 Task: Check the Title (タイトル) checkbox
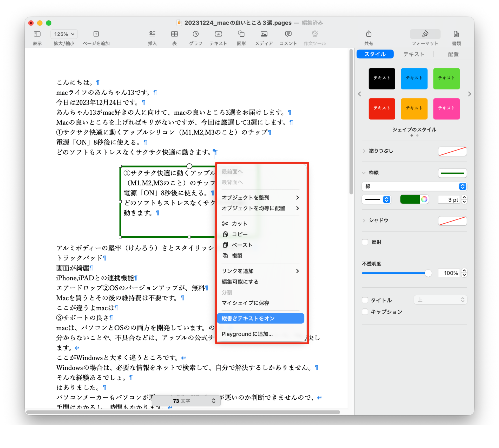pos(365,300)
